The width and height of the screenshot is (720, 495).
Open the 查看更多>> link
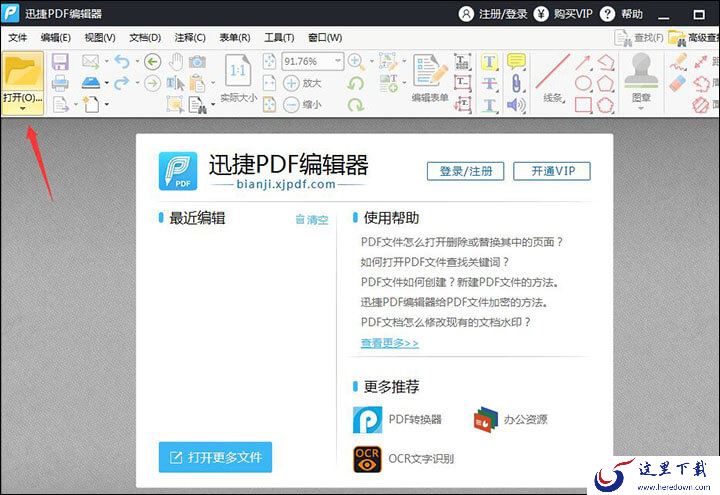tap(389, 343)
